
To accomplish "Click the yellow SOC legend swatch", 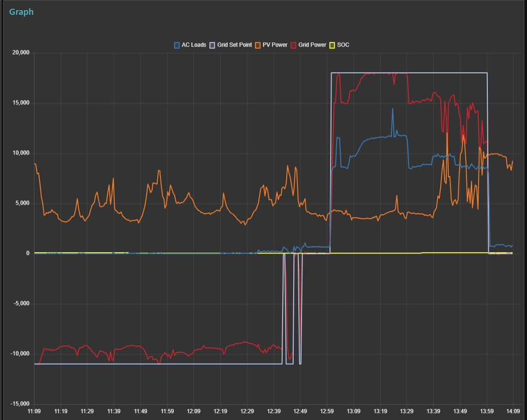I will click(x=332, y=45).
